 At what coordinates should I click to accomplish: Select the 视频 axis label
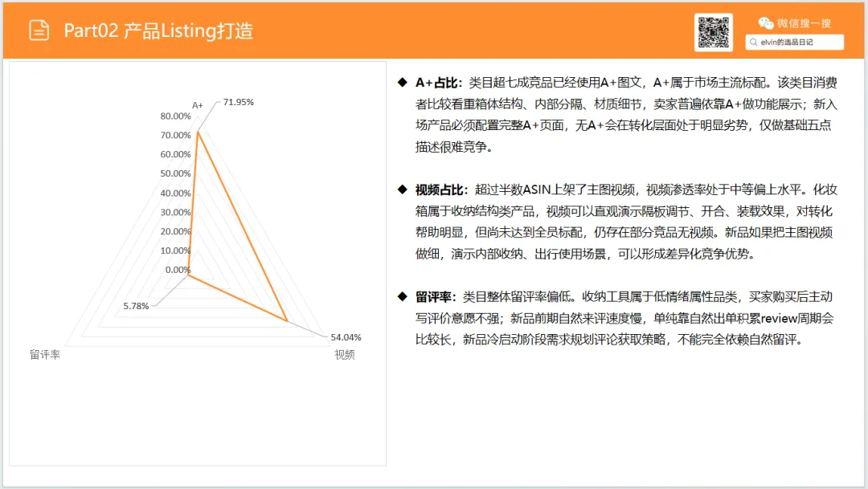point(344,354)
